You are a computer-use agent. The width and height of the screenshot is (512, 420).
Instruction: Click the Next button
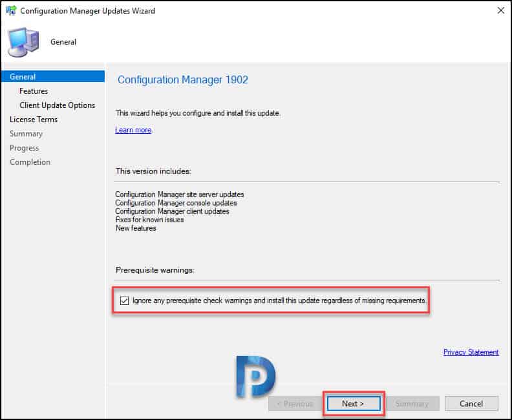click(354, 404)
